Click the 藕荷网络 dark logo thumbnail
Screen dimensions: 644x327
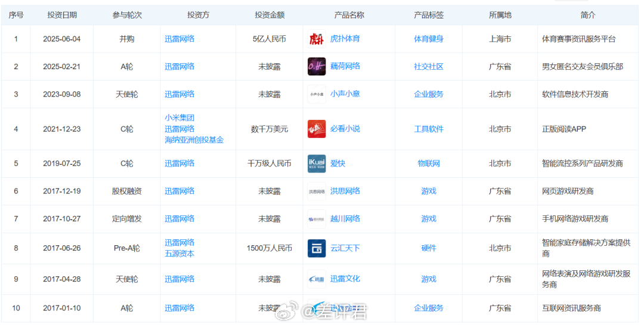317,67
